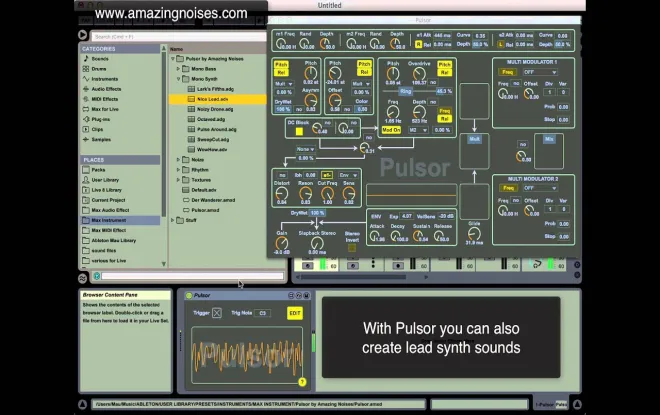This screenshot has width=660, height=415.
Task: Click the Max for Live category icon
Action: 86,109
